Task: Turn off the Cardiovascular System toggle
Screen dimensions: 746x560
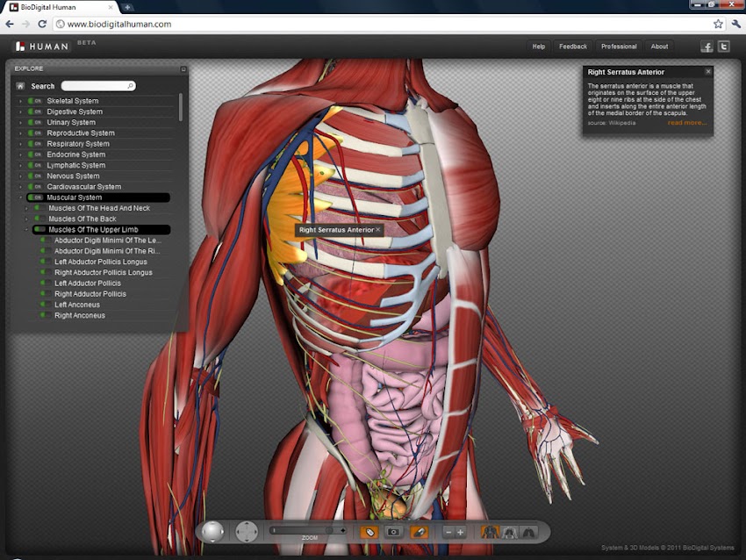Action: coord(36,187)
